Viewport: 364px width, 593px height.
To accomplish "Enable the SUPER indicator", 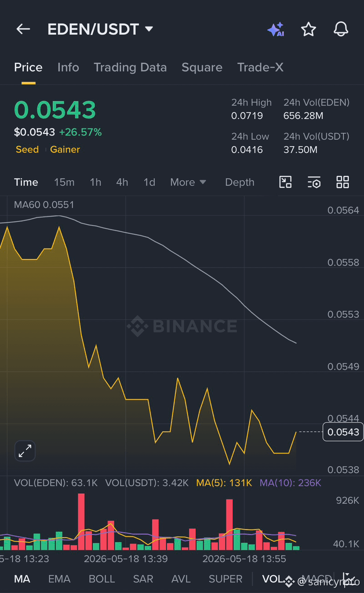I will pyautogui.click(x=226, y=579).
